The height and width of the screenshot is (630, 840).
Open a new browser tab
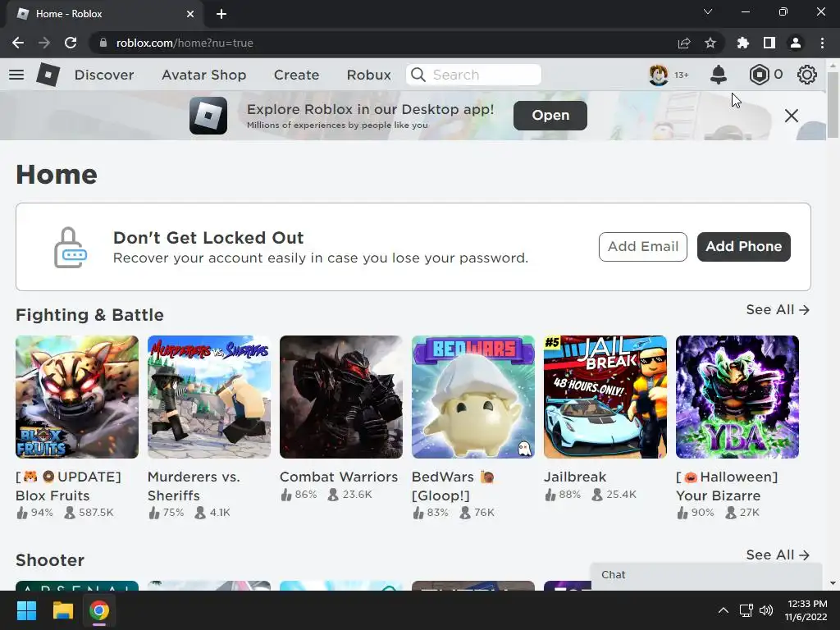tap(221, 14)
